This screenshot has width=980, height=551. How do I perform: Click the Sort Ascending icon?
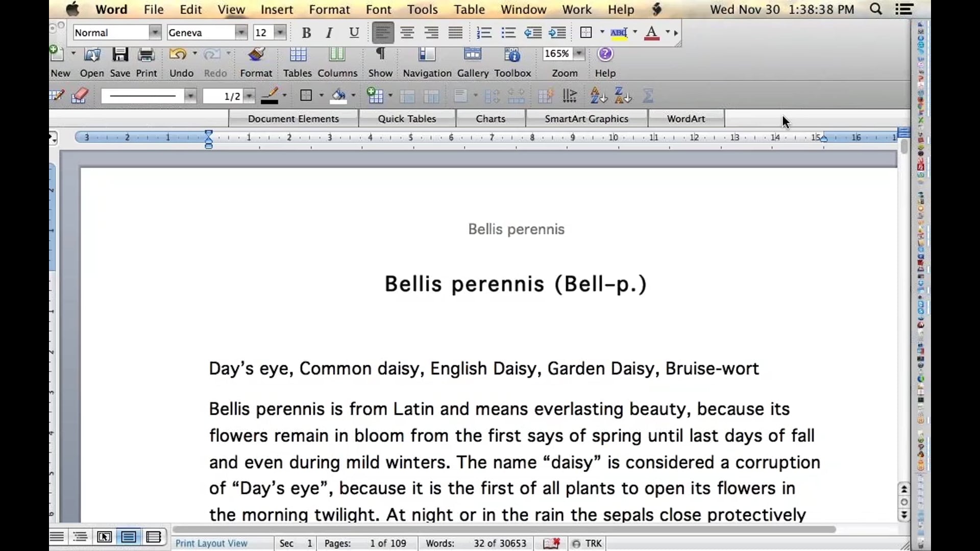tap(598, 95)
